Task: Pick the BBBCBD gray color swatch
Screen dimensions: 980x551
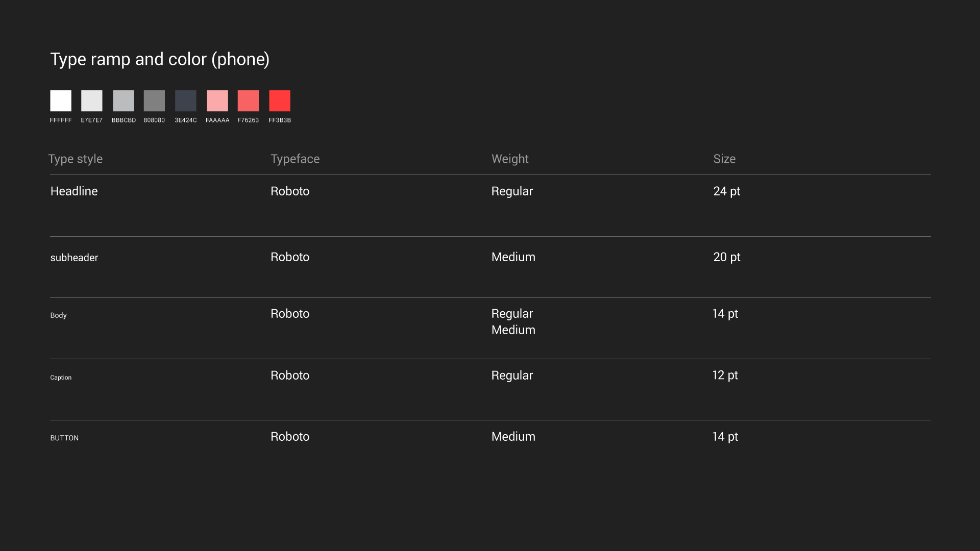Action: pyautogui.click(x=124, y=101)
